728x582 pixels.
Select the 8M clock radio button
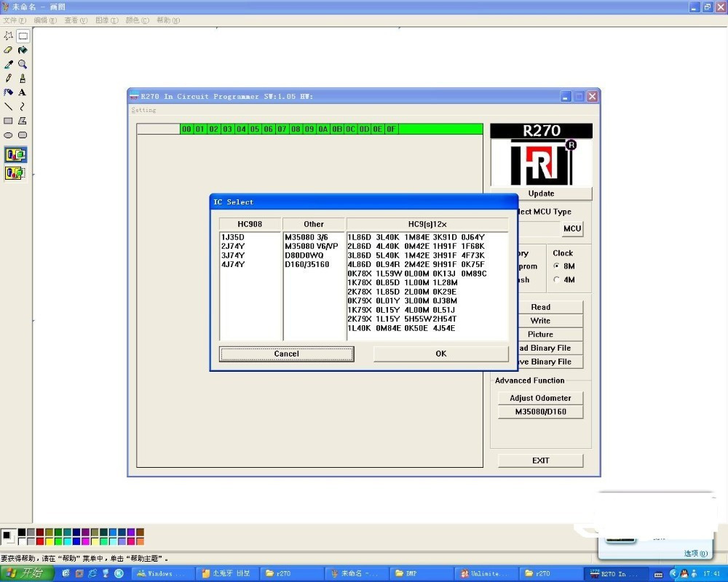tap(556, 266)
